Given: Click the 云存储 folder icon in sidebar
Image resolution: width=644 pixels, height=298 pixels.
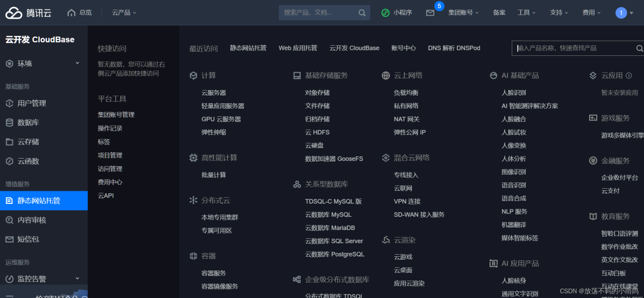Looking at the screenshot, I should tap(9, 142).
